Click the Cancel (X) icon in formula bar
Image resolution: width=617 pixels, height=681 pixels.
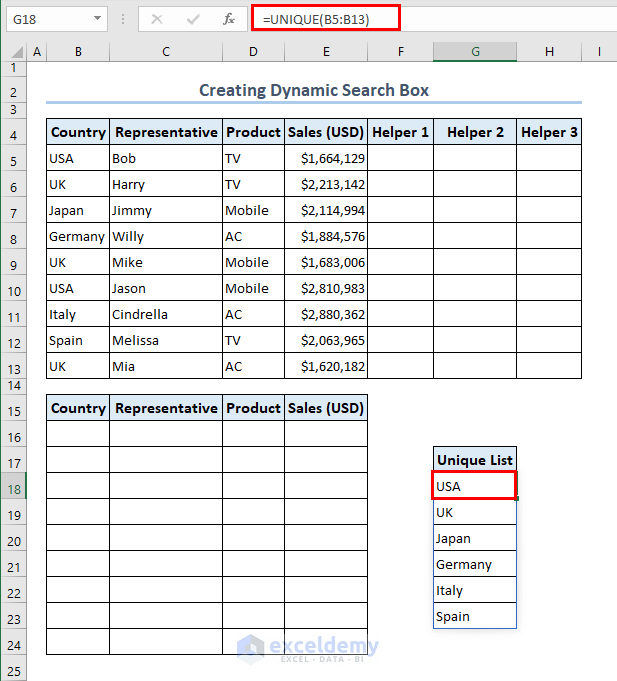157,19
